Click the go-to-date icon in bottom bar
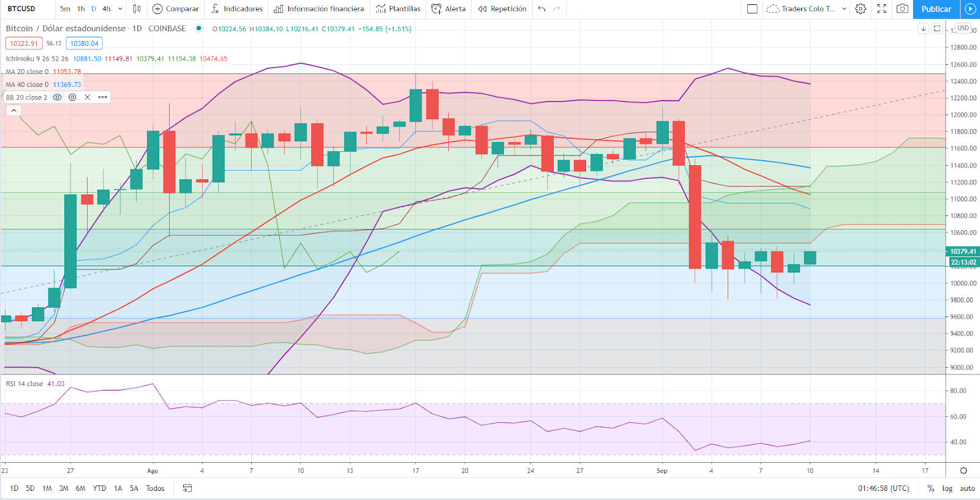Image resolution: width=980 pixels, height=500 pixels. tap(187, 488)
